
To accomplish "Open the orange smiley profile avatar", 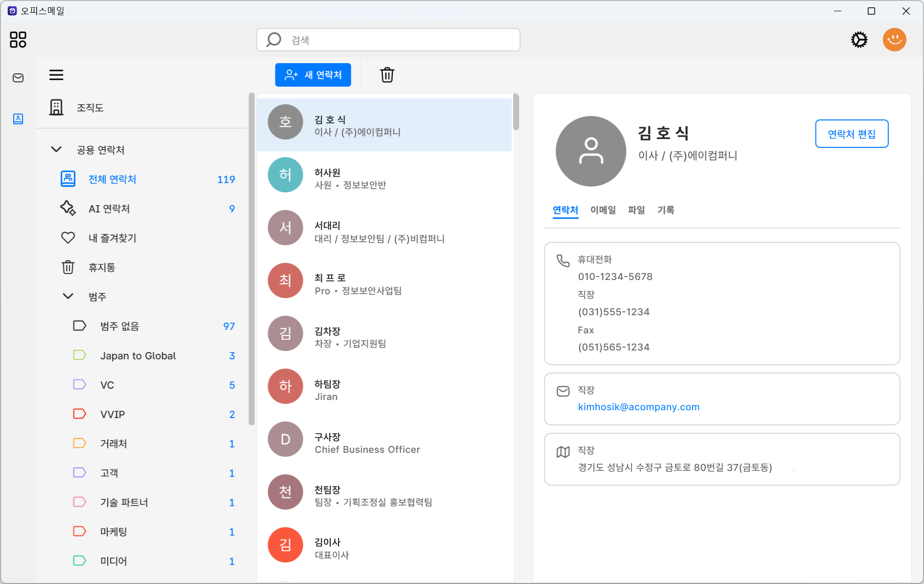I will [x=894, y=40].
